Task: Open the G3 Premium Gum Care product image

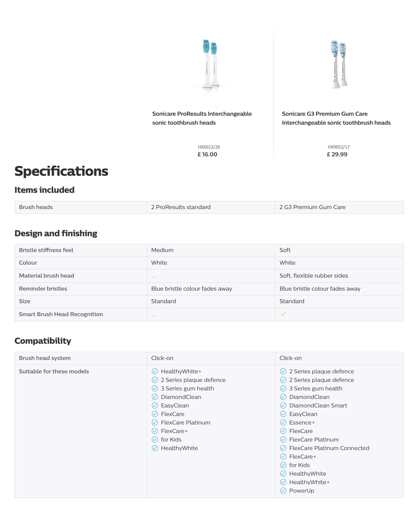Action: tap(338, 64)
